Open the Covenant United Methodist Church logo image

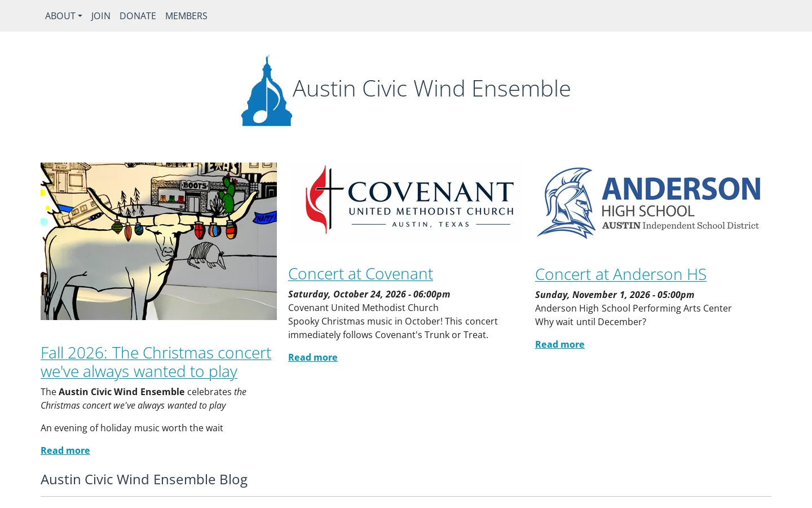(406, 202)
